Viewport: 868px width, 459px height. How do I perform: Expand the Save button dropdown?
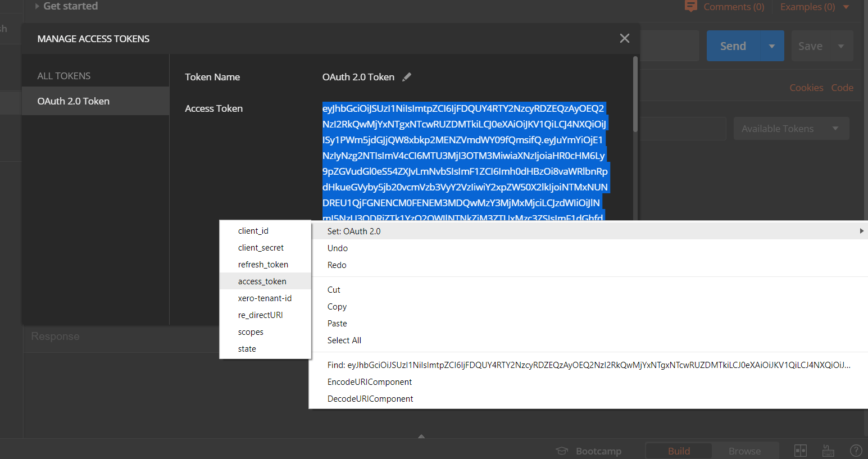(x=840, y=46)
